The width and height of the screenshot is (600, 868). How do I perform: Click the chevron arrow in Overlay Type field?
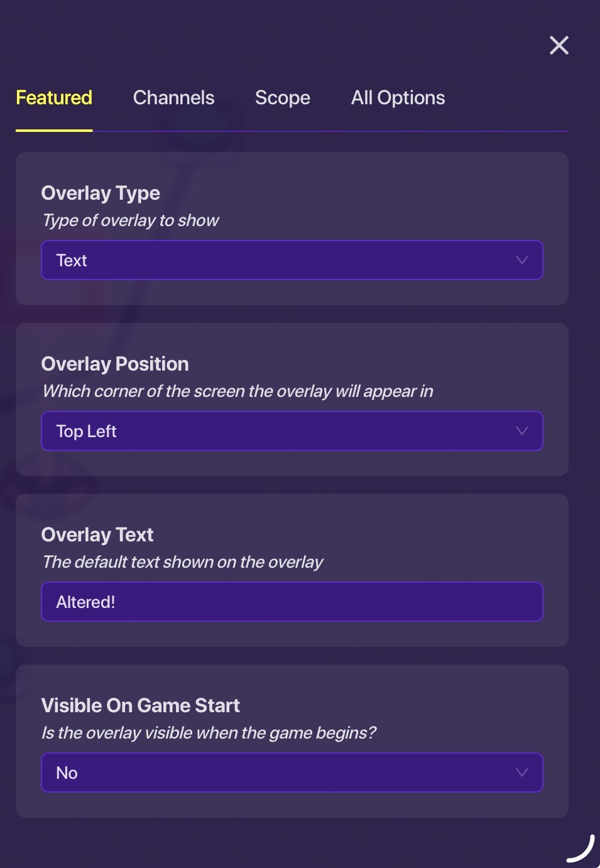(521, 260)
